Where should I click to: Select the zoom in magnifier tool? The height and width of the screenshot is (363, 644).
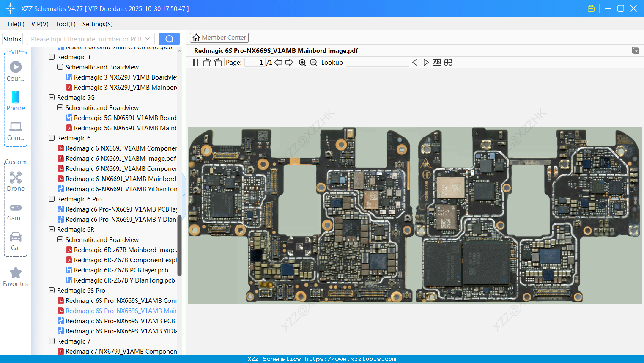click(x=302, y=62)
